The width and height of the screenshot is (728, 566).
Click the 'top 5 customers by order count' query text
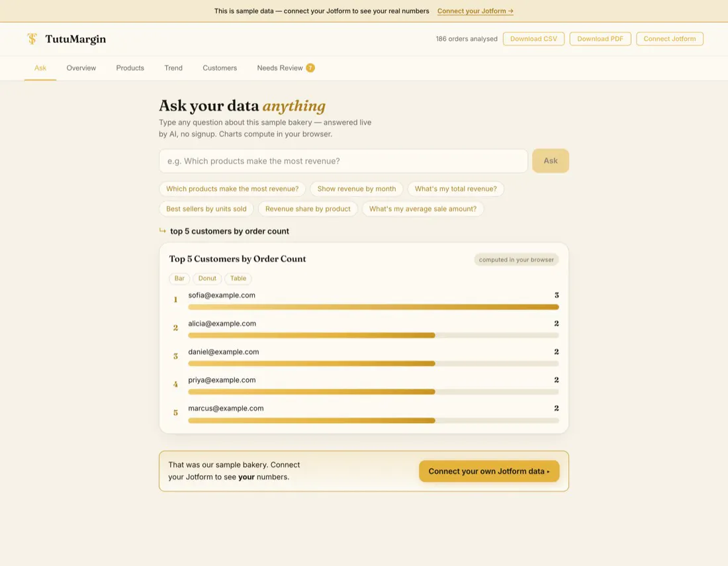point(230,231)
